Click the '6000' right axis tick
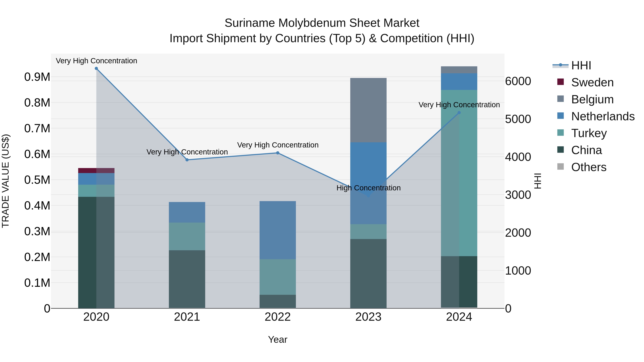 click(x=518, y=81)
